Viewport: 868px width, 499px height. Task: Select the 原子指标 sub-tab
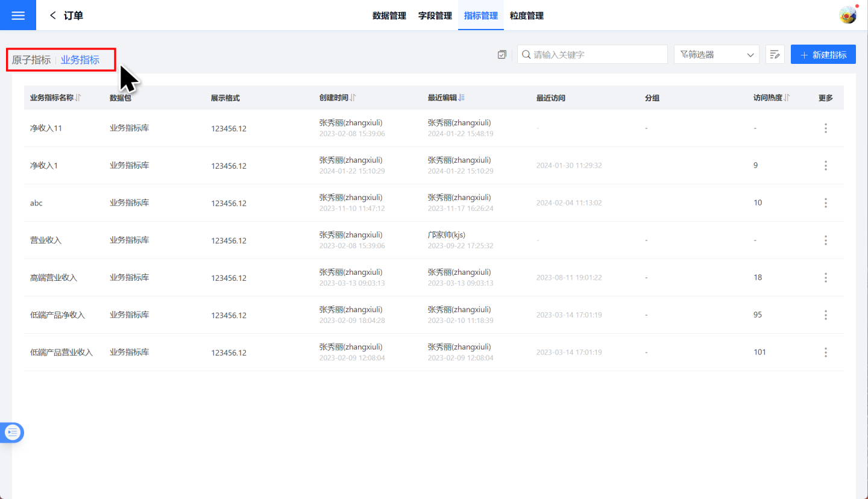31,60
